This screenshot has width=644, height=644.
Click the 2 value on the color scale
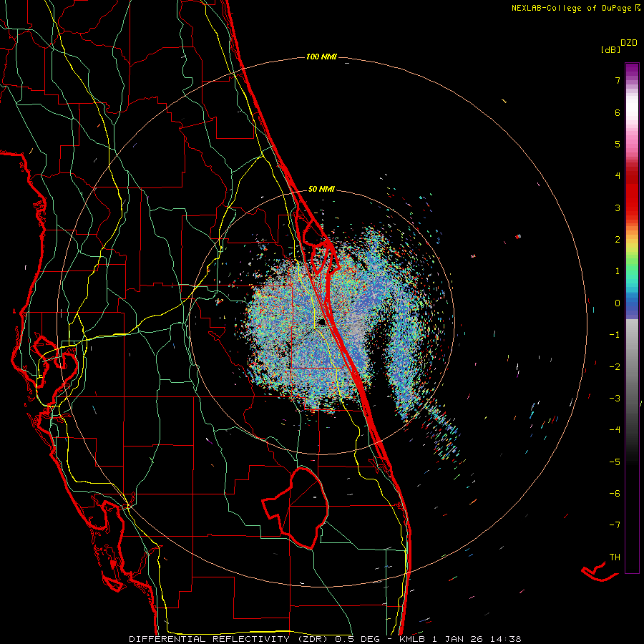618,240
